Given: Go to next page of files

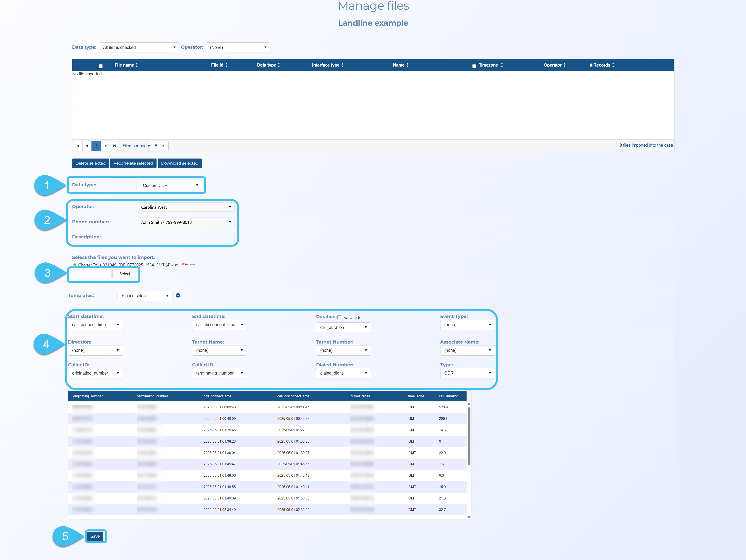Looking at the screenshot, I should (x=105, y=146).
